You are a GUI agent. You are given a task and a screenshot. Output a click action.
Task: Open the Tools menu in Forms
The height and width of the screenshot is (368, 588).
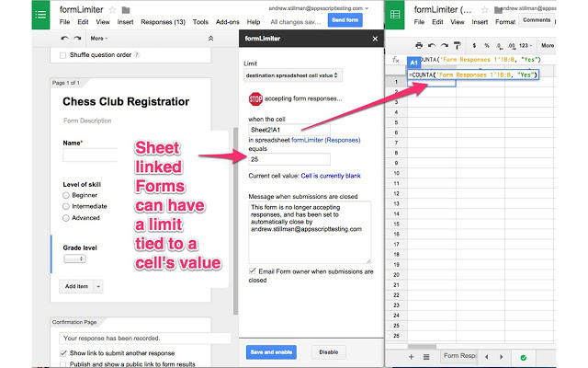[200, 22]
